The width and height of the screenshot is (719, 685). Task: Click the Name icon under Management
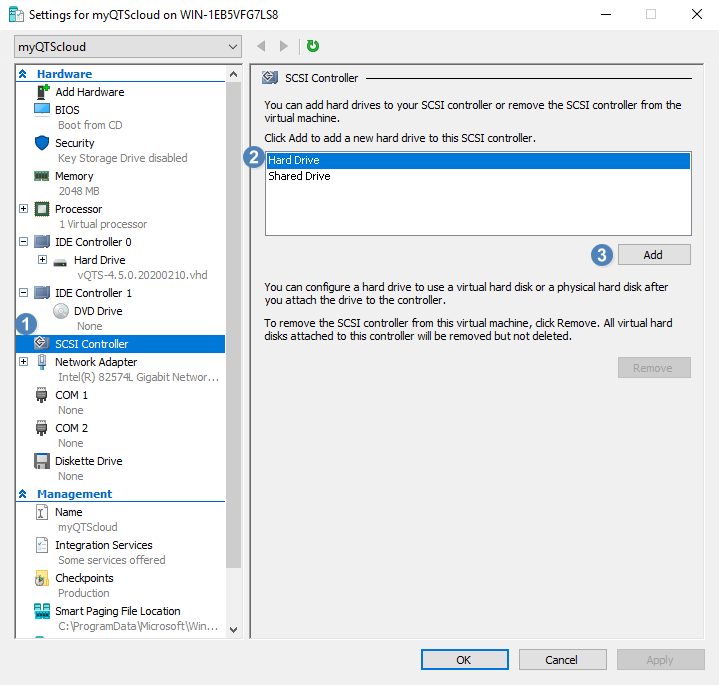point(41,512)
